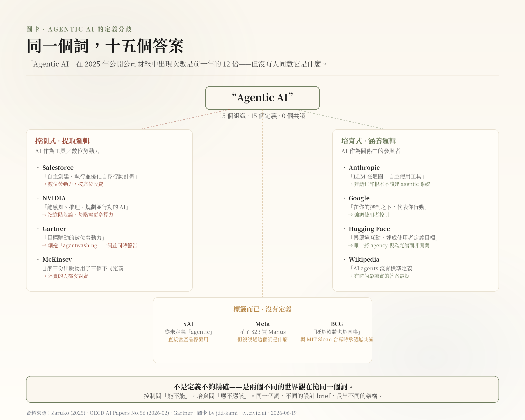Click the bold conclusion 不是定義不夠精確

pyautogui.click(x=262, y=387)
